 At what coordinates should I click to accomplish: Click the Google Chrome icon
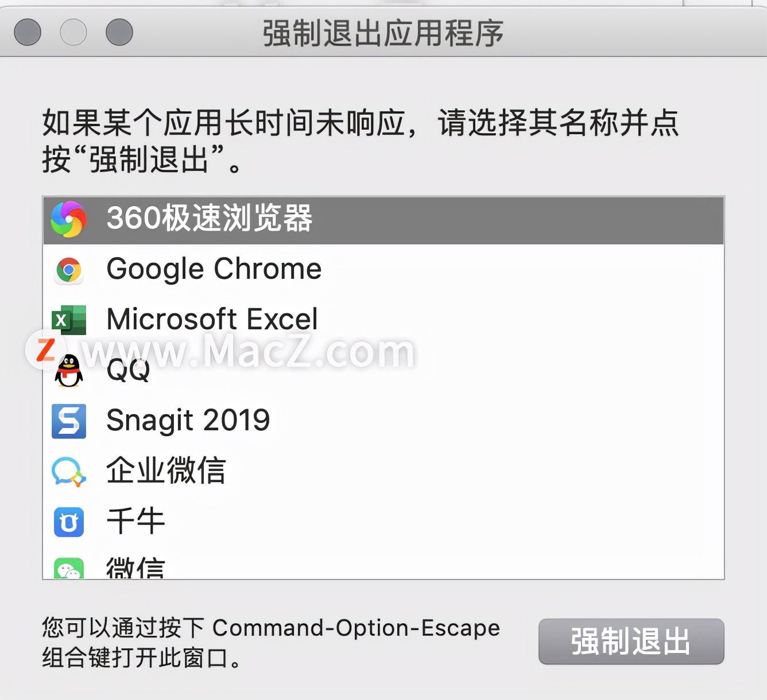pos(69,270)
